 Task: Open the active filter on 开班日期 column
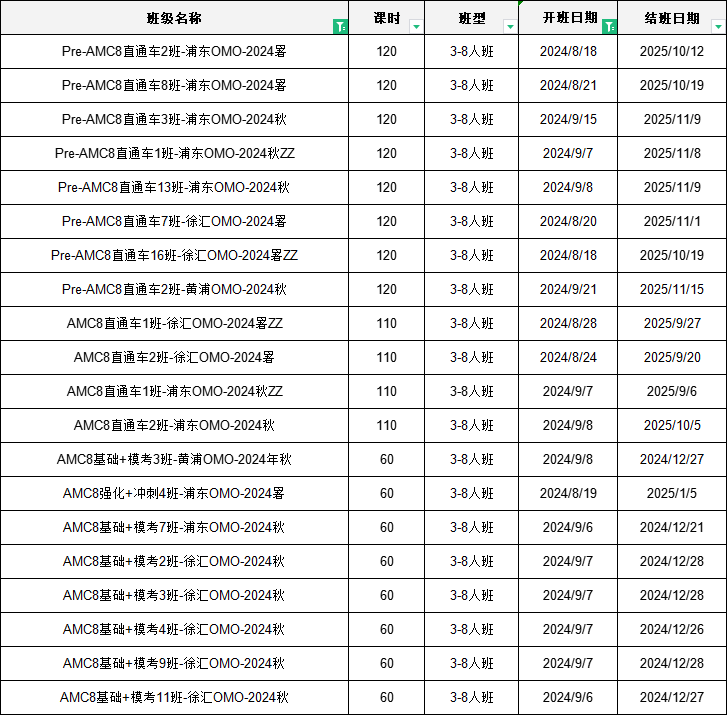point(609,26)
